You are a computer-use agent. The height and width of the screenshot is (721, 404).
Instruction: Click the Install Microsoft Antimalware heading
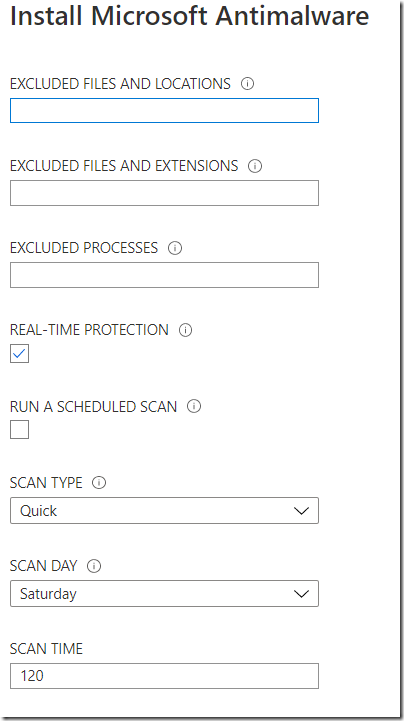[x=189, y=16]
